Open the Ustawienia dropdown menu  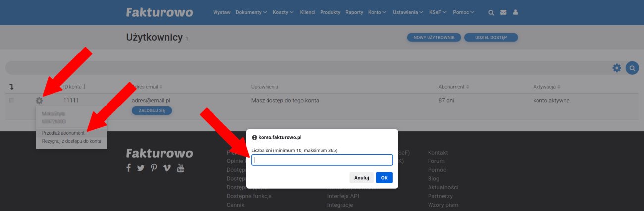[408, 12]
